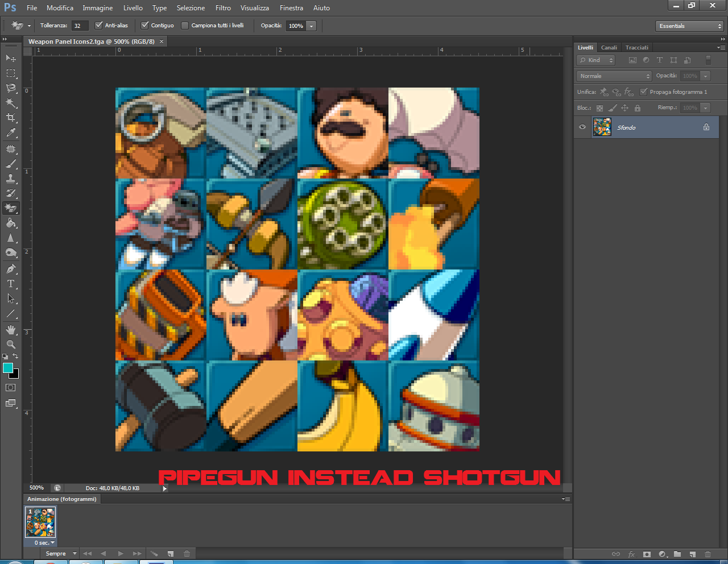
Task: Filter layers by pixel layers
Action: (632, 60)
